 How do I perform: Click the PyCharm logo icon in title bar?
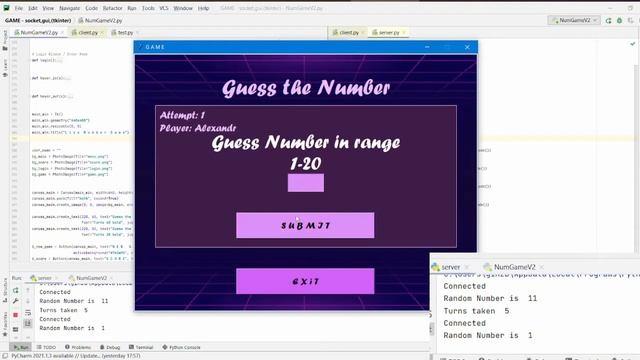6,8
